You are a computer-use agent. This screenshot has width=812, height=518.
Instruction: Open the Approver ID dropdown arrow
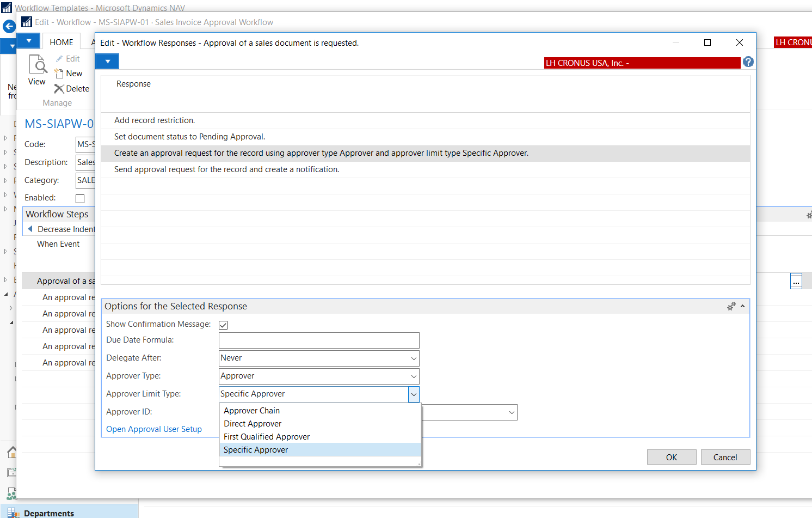(x=512, y=412)
